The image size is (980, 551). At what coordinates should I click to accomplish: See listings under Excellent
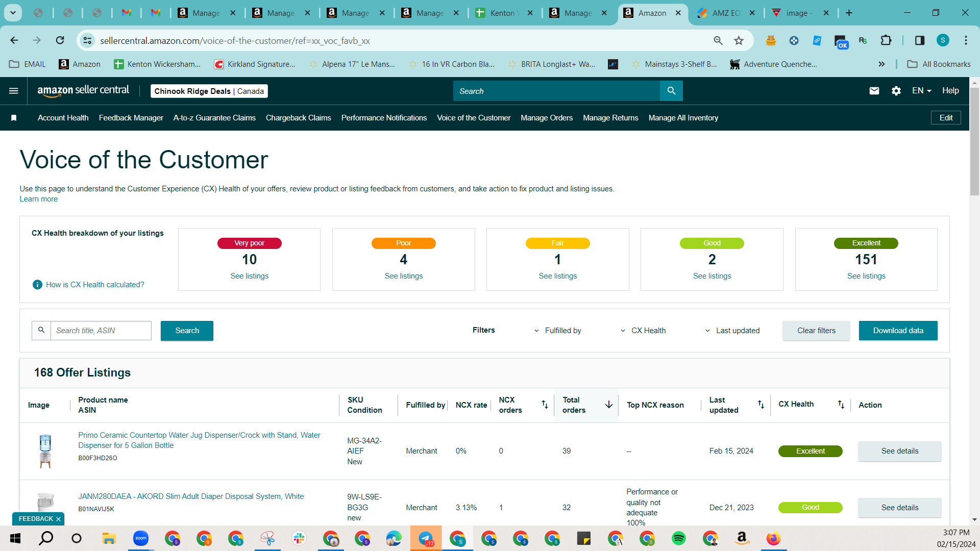point(866,276)
